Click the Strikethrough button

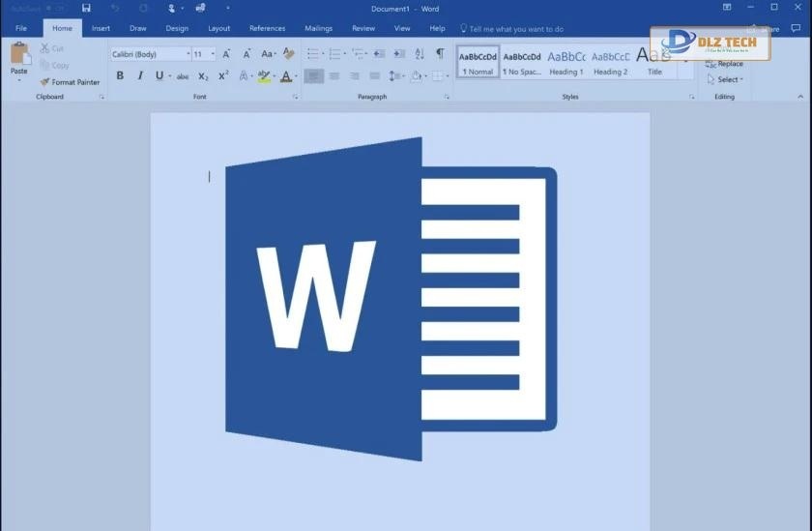coord(182,75)
